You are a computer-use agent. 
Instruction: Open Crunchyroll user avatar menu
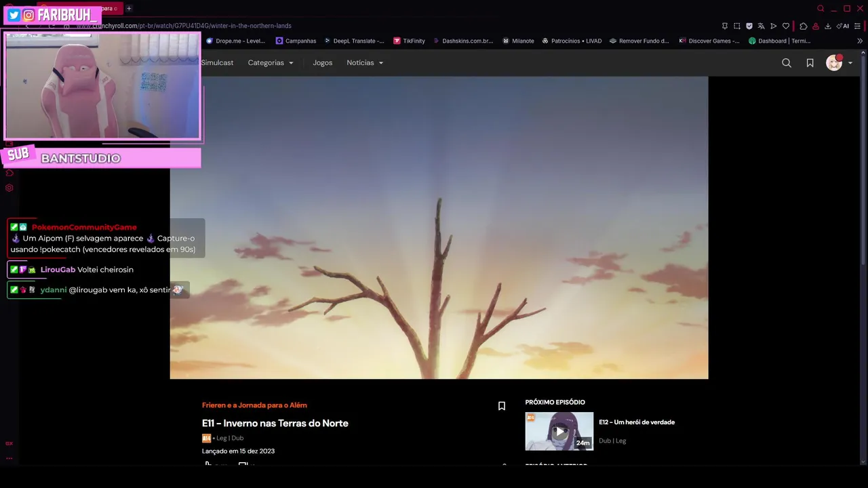click(839, 62)
